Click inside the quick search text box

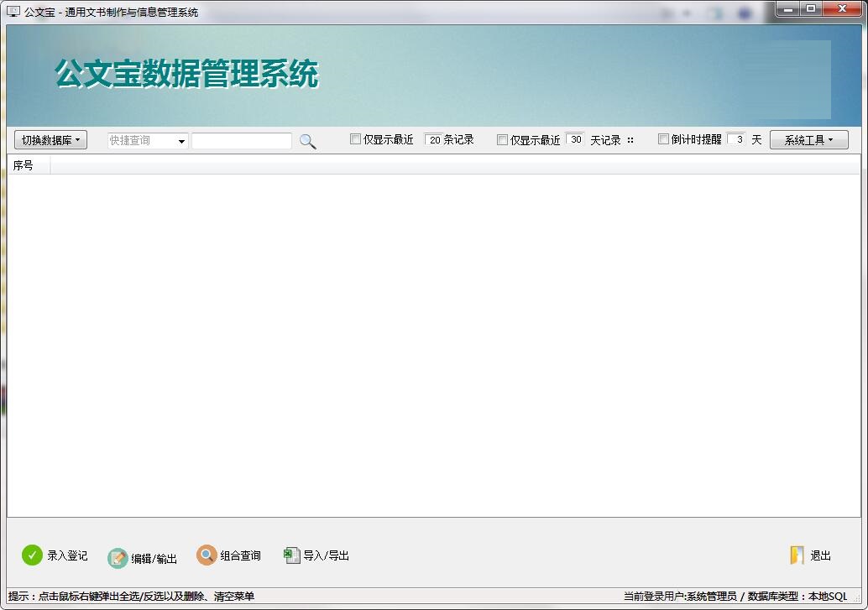pyautogui.click(x=242, y=140)
